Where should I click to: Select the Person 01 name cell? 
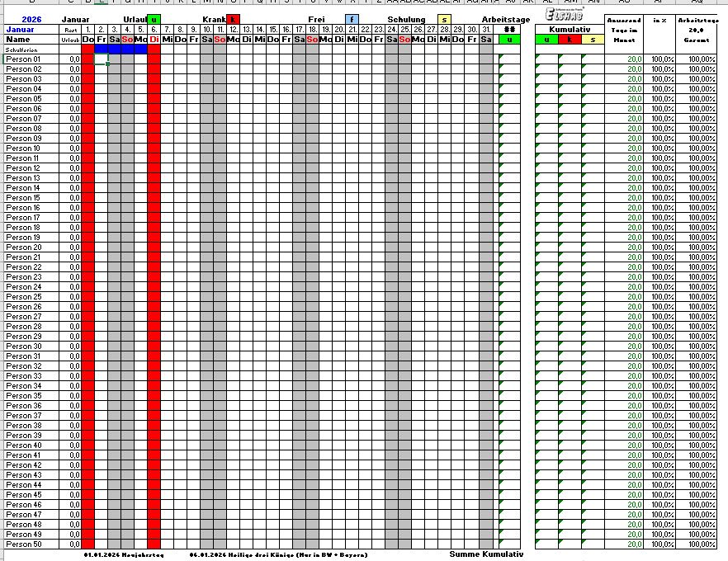pos(31,59)
